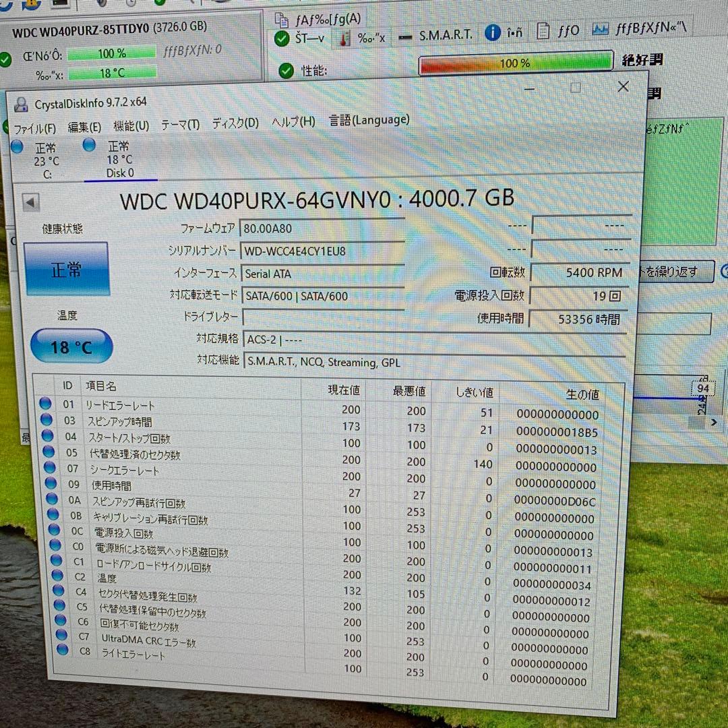Image resolution: width=728 pixels, height=728 pixels.
Task: Open the ヘルプ(H) menu
Action: point(293,121)
